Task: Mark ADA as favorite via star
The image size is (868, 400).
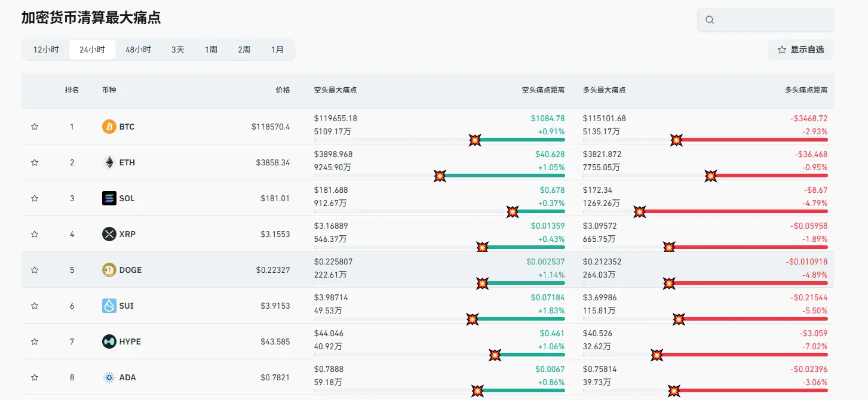Action: tap(35, 377)
